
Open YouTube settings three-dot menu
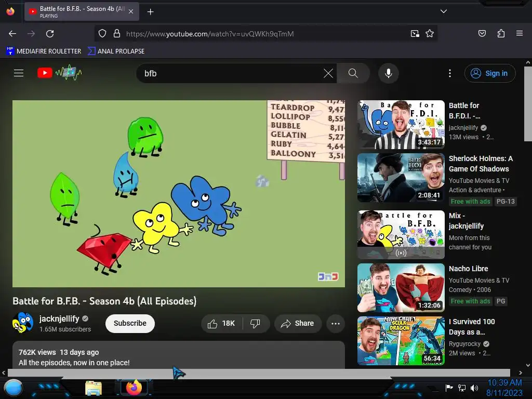coord(450,73)
